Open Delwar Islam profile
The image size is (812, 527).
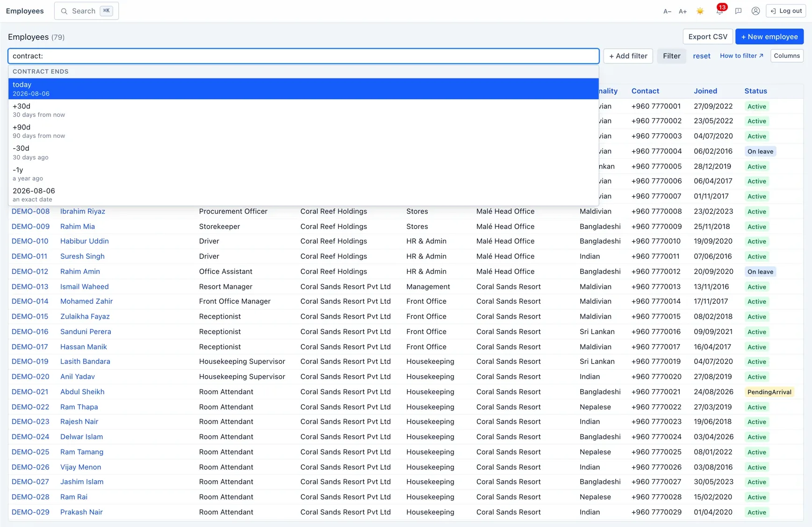(82, 437)
